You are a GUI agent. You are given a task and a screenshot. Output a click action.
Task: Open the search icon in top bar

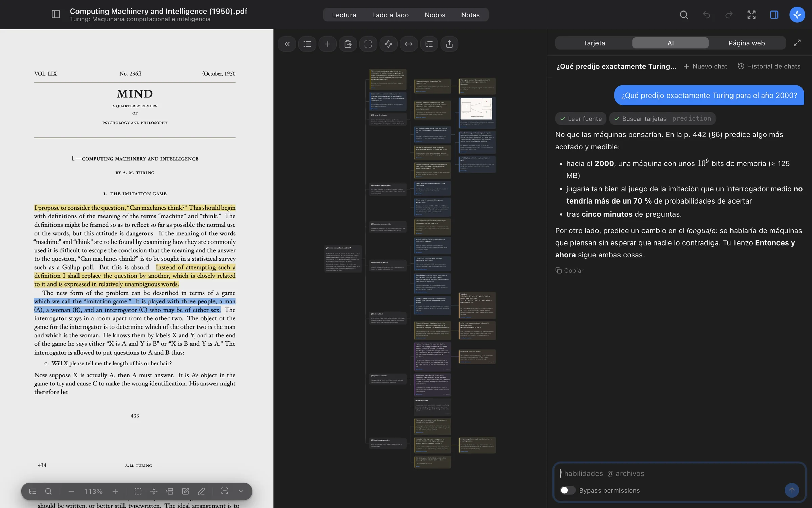(x=684, y=15)
